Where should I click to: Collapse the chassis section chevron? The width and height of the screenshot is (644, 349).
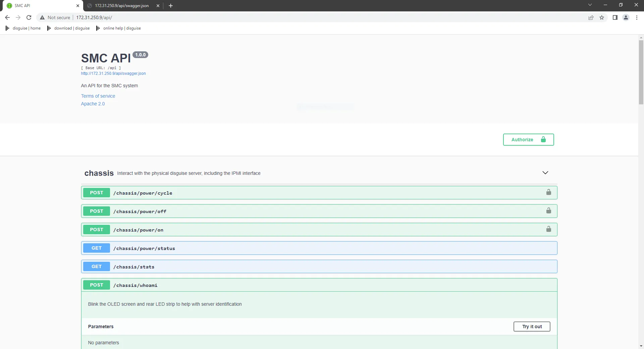tap(545, 172)
